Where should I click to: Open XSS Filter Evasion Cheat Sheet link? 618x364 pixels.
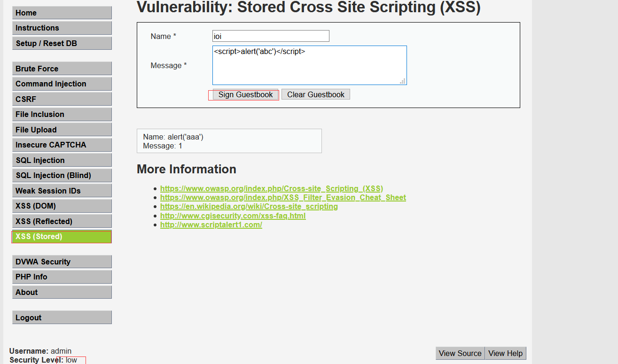pos(283,197)
